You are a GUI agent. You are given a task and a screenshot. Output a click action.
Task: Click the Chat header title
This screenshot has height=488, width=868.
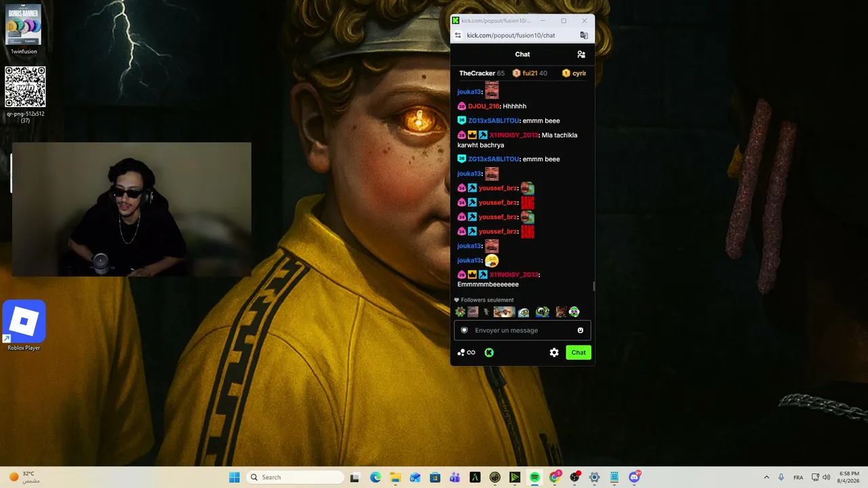click(x=522, y=54)
